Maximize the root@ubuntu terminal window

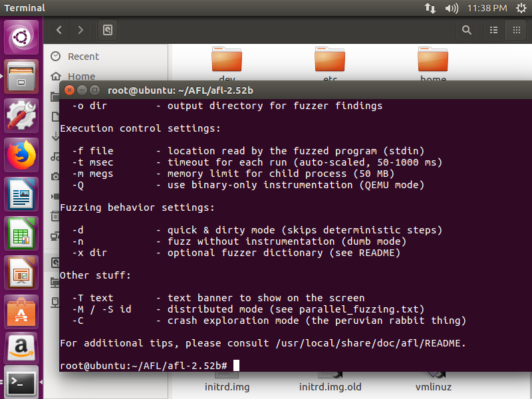click(94, 90)
